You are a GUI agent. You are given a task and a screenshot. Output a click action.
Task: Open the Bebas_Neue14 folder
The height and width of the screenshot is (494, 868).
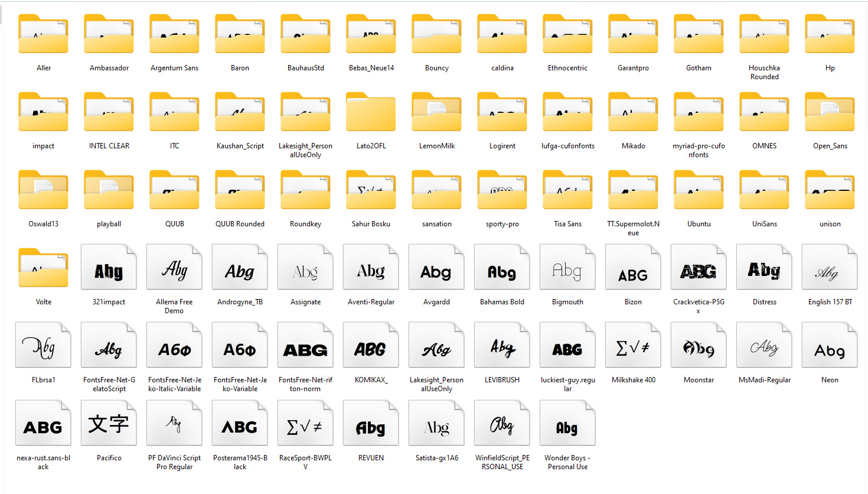(371, 34)
